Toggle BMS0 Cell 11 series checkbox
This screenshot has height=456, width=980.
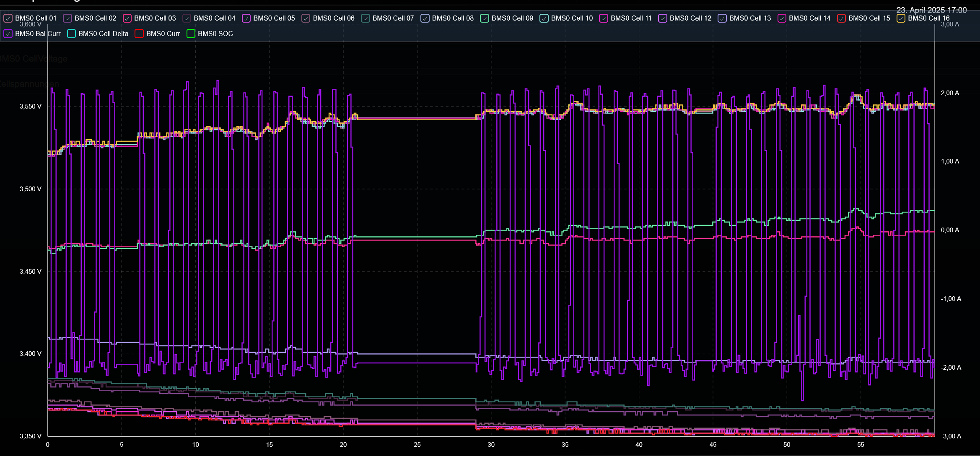604,18
